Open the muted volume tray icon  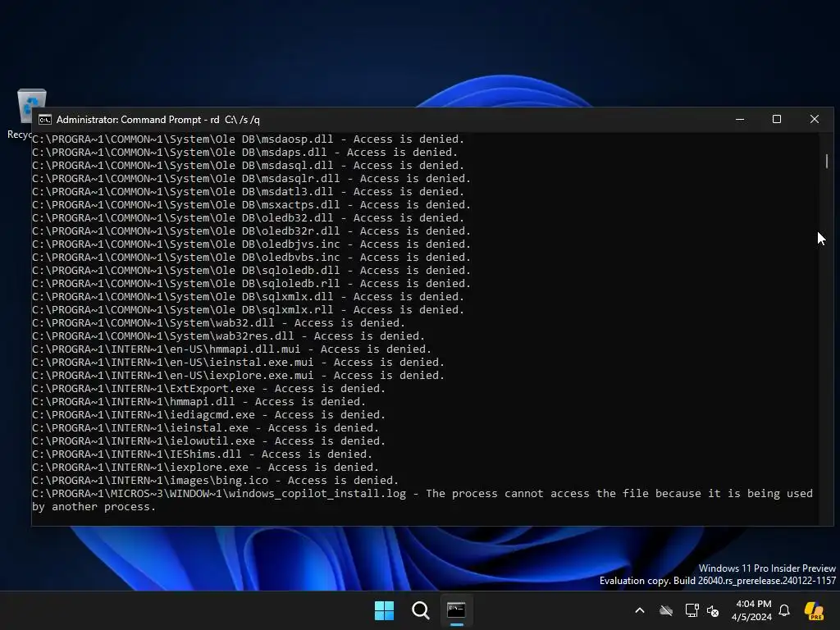tap(713, 610)
